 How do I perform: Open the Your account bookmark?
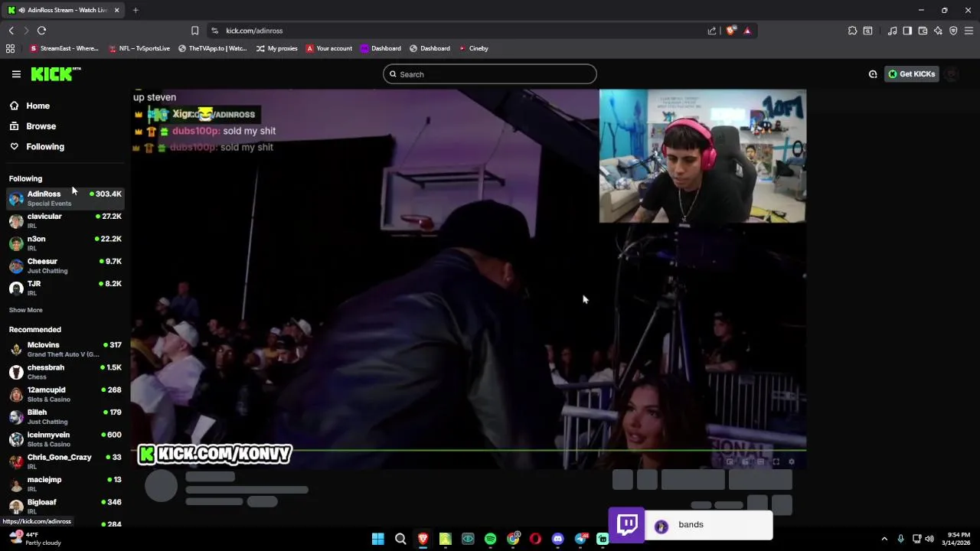[x=329, y=48]
